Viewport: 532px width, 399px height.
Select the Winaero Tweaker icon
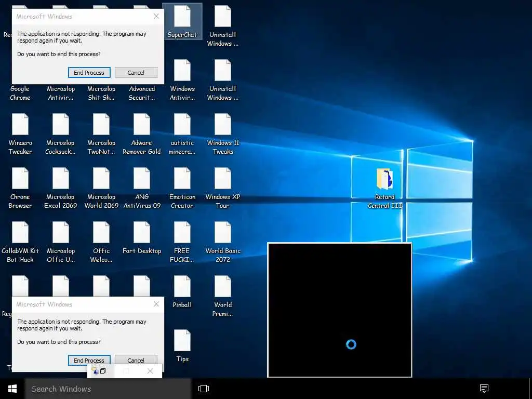[20, 134]
